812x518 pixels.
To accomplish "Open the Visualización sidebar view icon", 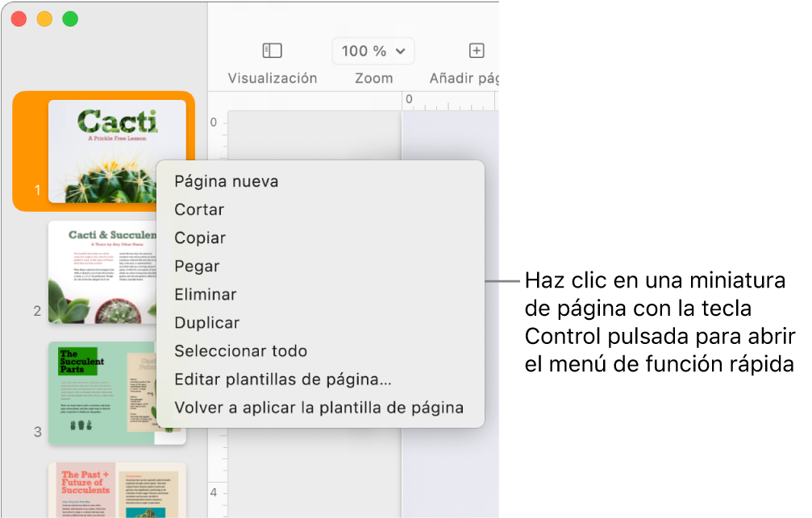I will click(x=273, y=51).
